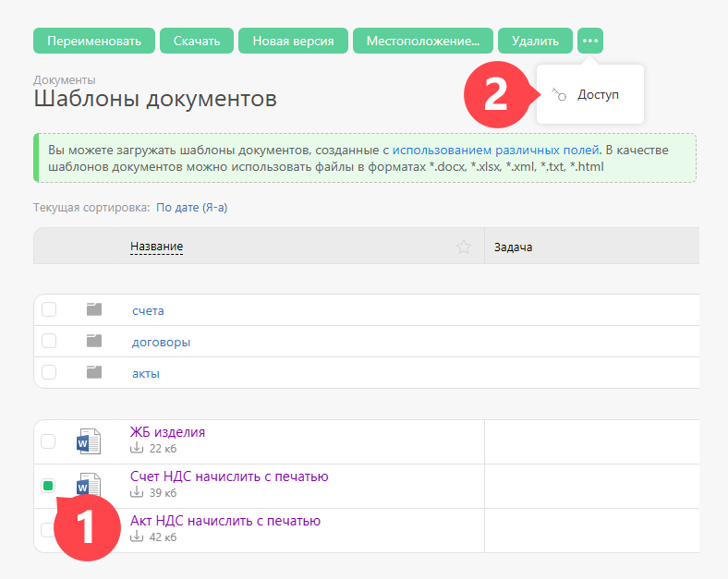Uncheck the Счет НДС начислить с печатью checkbox
This screenshot has height=579, width=728.
[x=48, y=486]
